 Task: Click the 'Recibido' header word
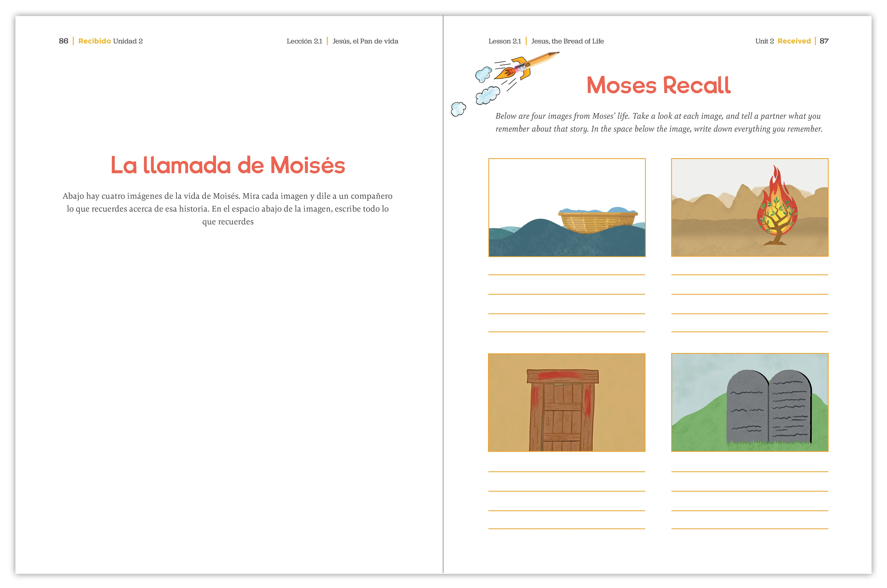(x=95, y=41)
